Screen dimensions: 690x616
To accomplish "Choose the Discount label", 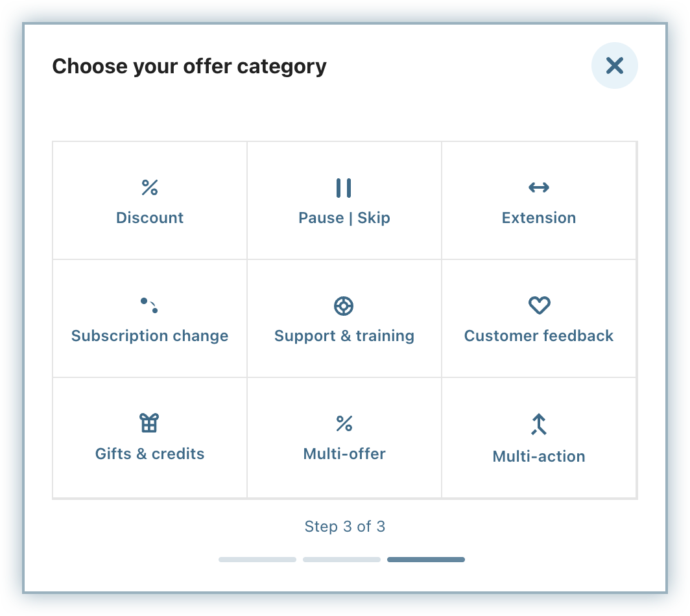I will pos(150,218).
